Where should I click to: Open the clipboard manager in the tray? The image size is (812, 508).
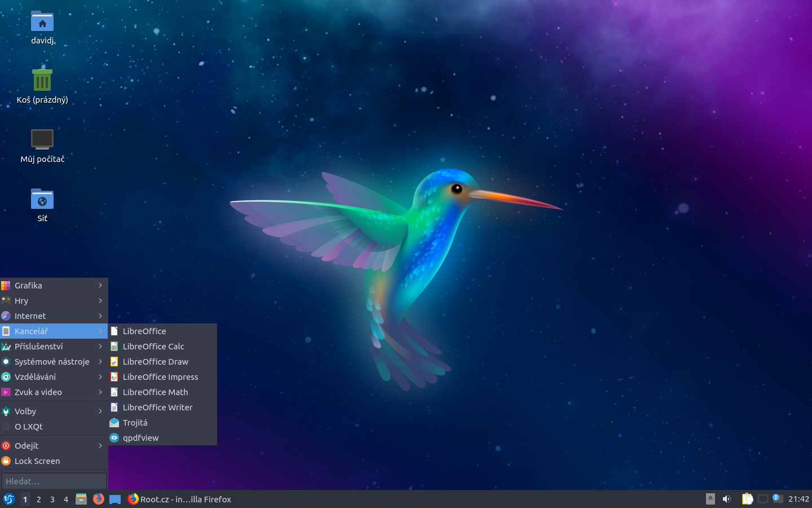point(747,499)
